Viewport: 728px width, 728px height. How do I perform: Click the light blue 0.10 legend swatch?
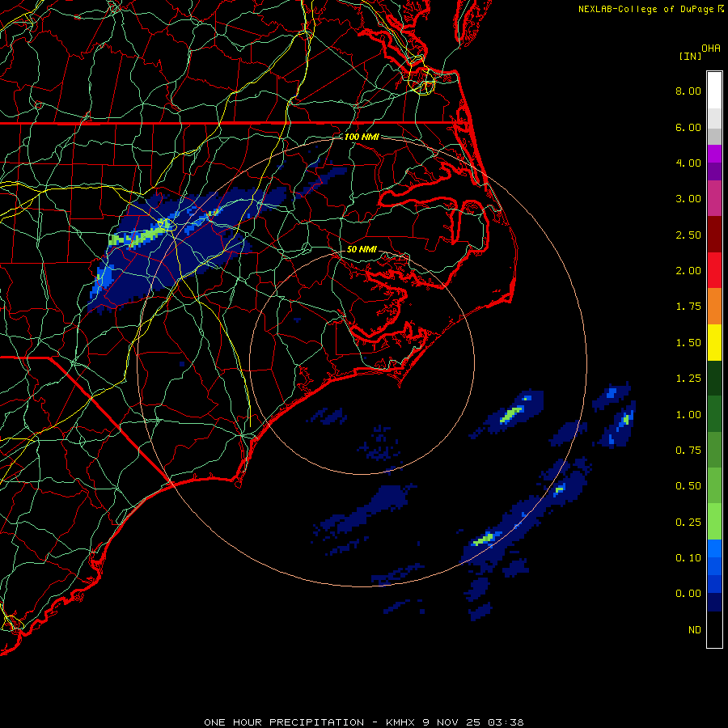click(x=714, y=548)
